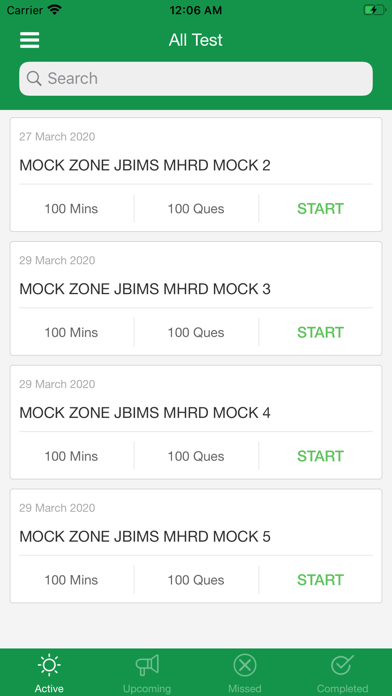Image resolution: width=392 pixels, height=696 pixels.
Task: Select the Active sun icon
Action: click(49, 665)
